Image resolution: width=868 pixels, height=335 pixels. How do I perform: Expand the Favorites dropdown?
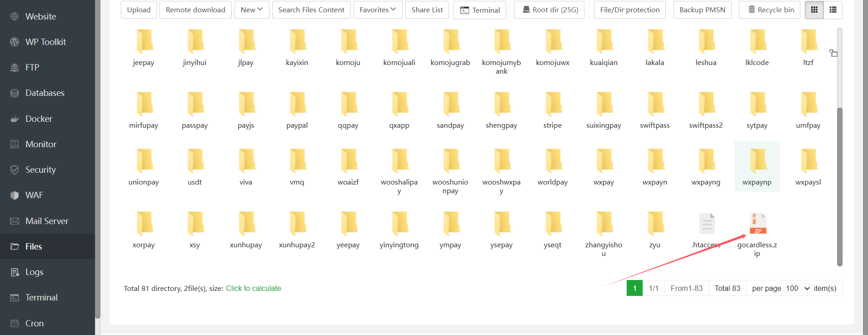(378, 10)
